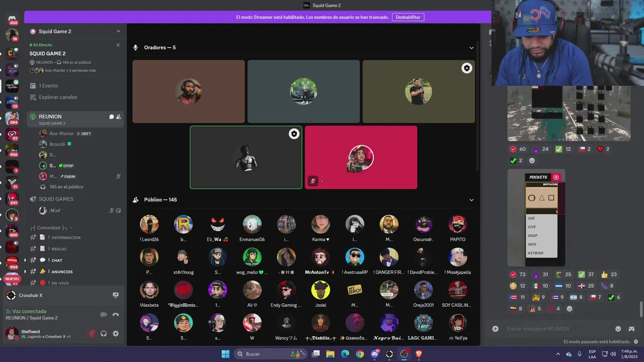Screen dimensions: 644x362
Task: Open the games/apps launcher icon in chat
Action: pyautogui.click(x=631, y=329)
